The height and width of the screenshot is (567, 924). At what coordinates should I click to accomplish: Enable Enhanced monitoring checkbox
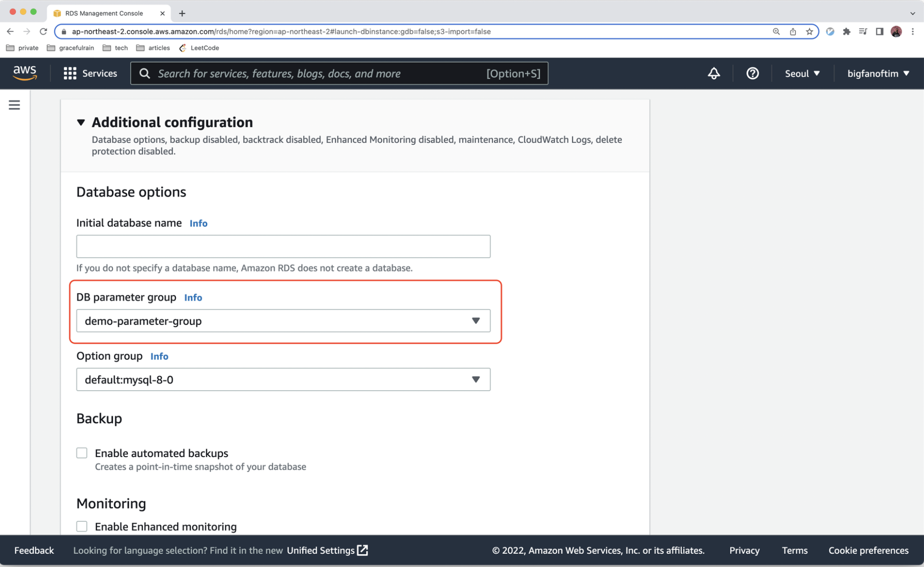click(x=82, y=526)
